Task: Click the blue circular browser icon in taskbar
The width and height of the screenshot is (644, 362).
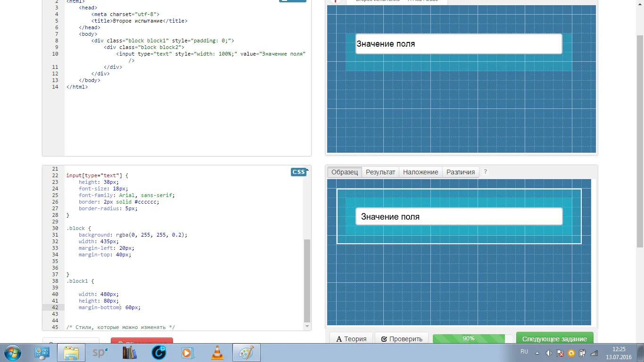Action: 159,353
